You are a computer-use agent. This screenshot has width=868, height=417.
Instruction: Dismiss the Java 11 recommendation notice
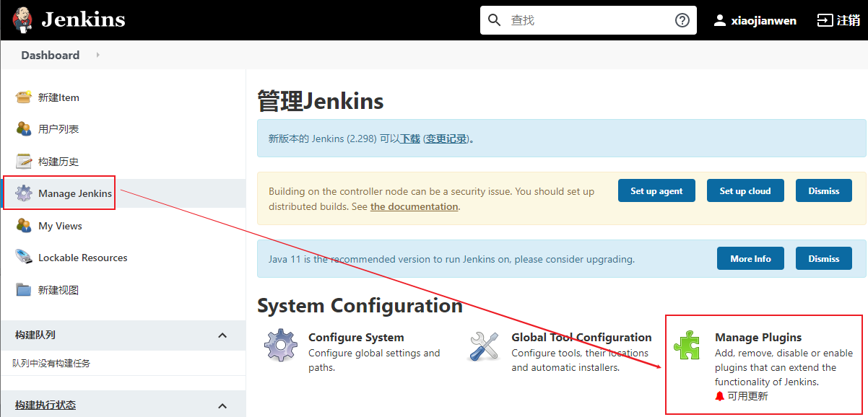click(824, 259)
